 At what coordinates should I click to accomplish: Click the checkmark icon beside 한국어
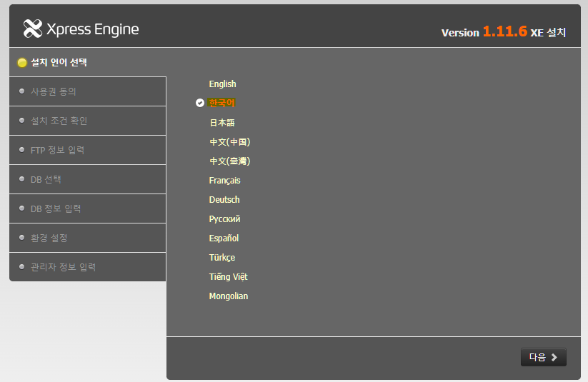click(200, 103)
